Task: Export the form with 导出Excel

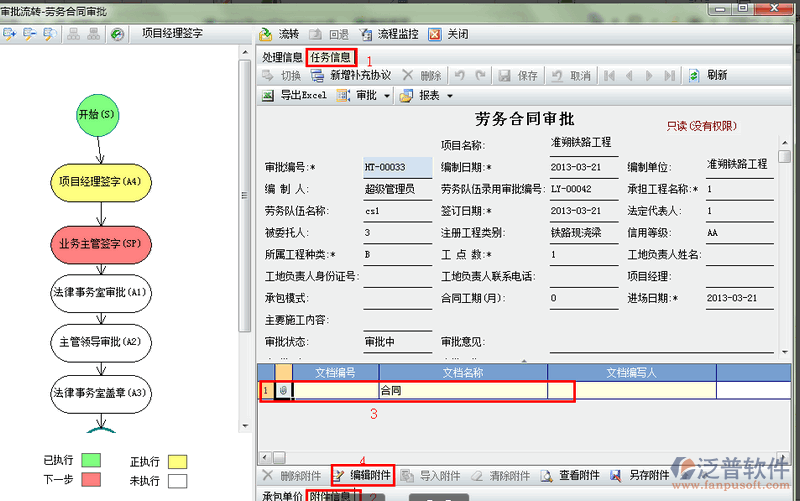Action: [294, 96]
